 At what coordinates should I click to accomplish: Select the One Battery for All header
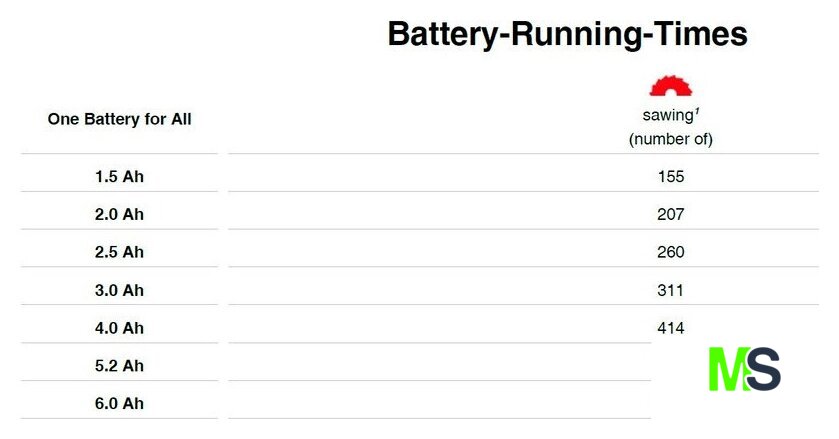click(x=119, y=119)
